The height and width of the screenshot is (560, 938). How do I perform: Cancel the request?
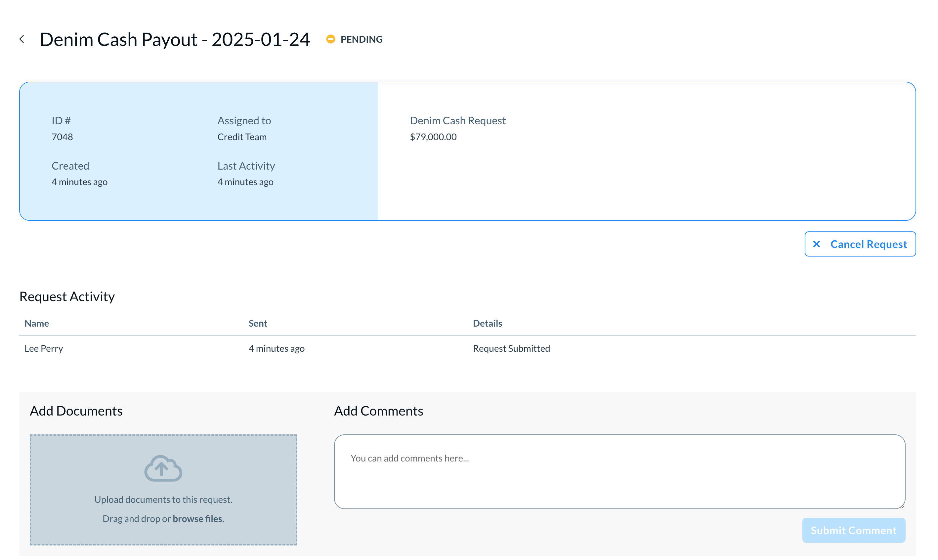pyautogui.click(x=860, y=244)
